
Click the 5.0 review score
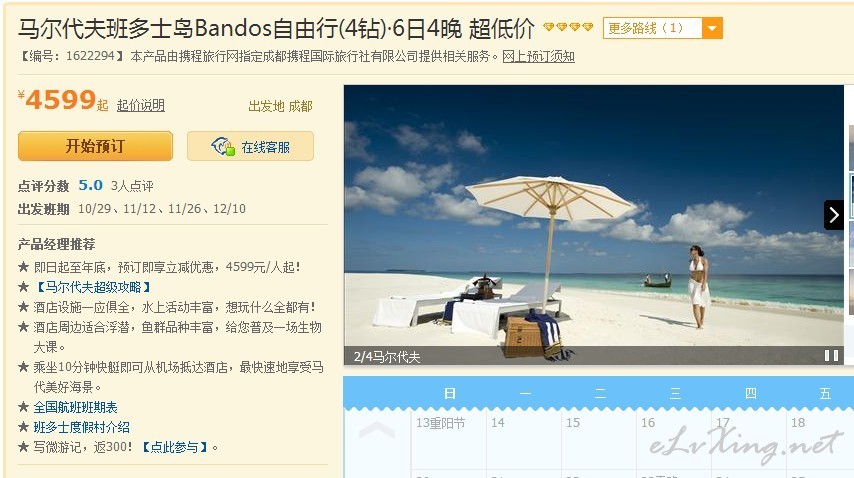[90, 185]
